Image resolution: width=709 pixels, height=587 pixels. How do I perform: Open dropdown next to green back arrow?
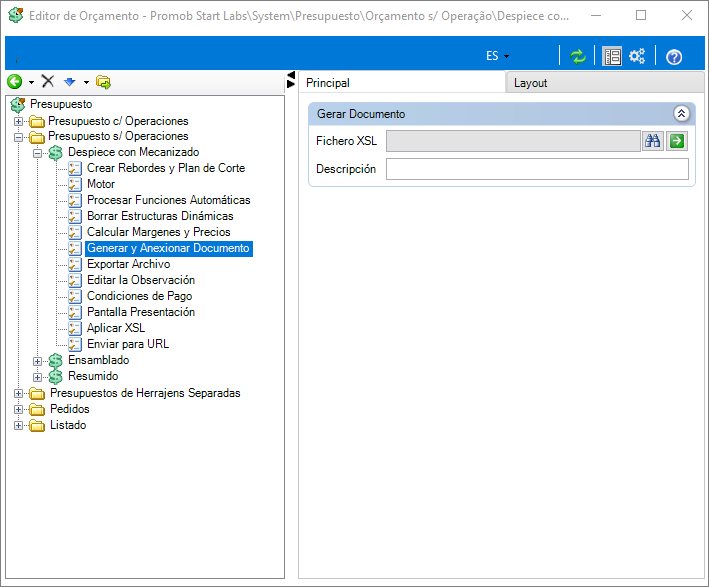click(x=31, y=82)
